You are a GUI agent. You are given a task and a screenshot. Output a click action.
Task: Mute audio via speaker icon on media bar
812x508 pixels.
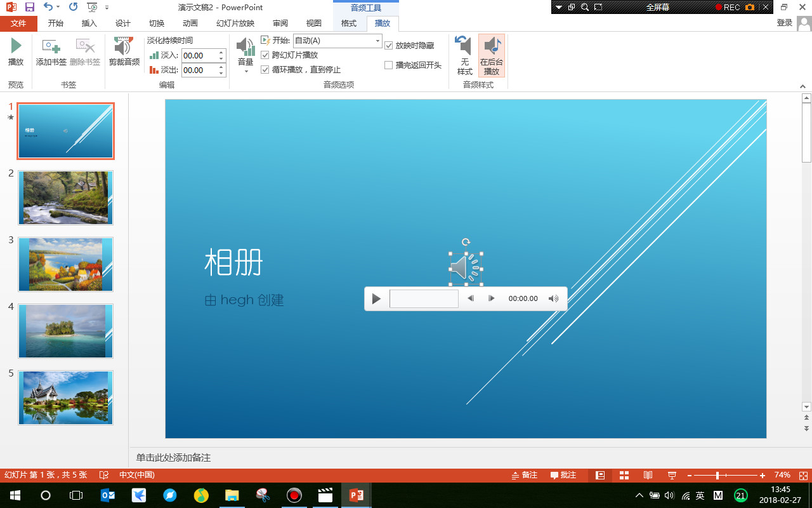tap(553, 298)
